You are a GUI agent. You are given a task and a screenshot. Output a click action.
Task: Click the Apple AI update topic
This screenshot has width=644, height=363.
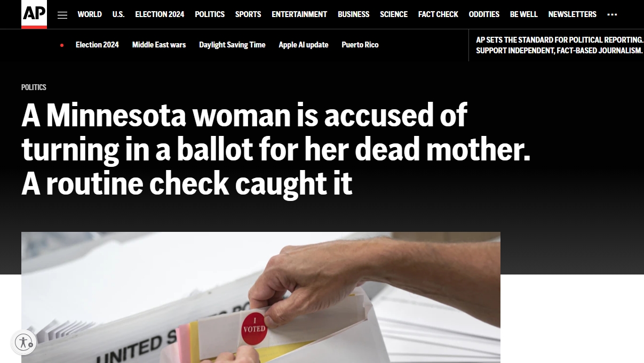pos(304,45)
